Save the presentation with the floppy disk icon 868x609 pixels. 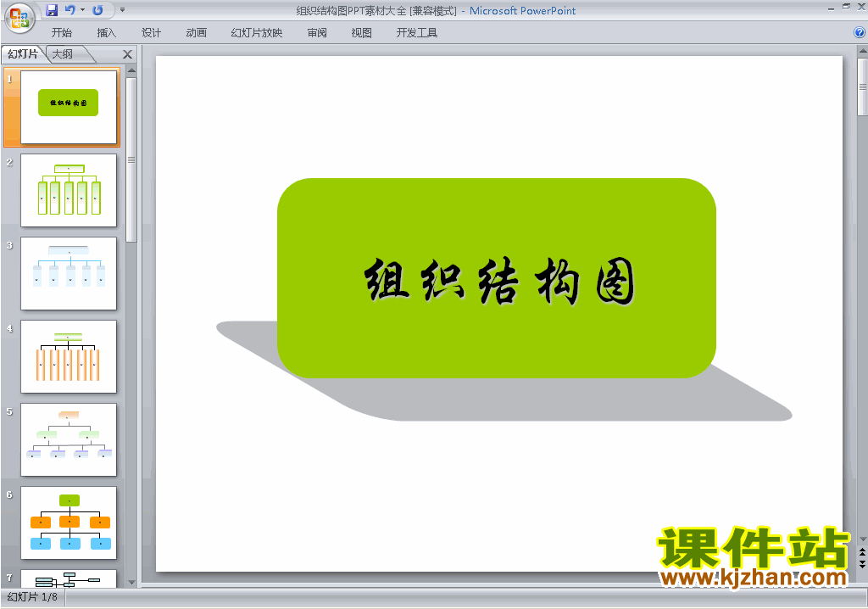point(52,10)
